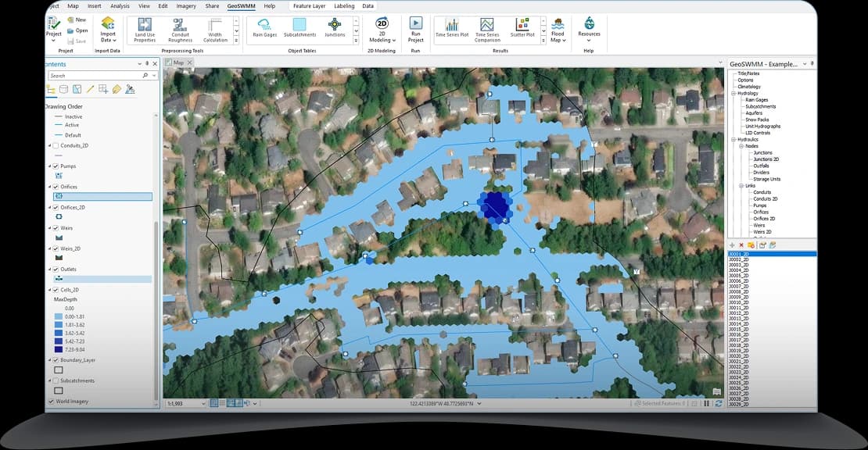Switch to Feature Layer tab
The image size is (868, 450).
pos(309,6)
